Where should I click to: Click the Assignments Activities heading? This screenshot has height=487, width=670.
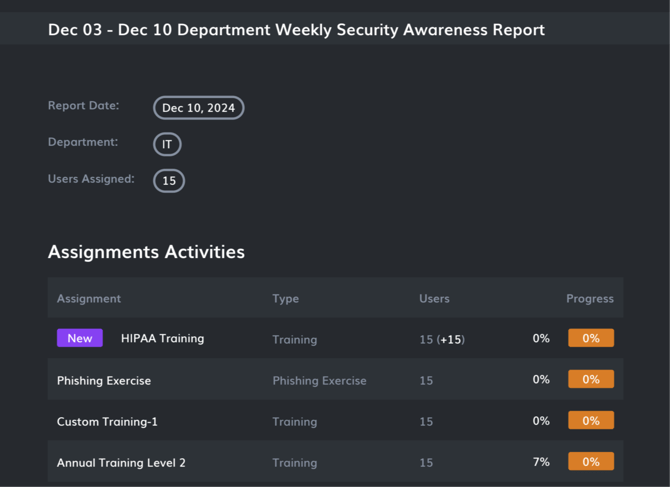click(146, 252)
